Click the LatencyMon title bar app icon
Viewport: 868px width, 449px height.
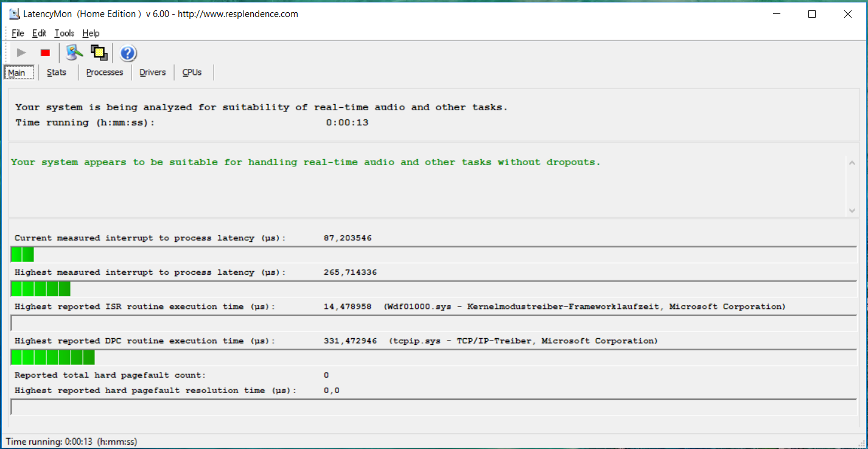tap(14, 14)
